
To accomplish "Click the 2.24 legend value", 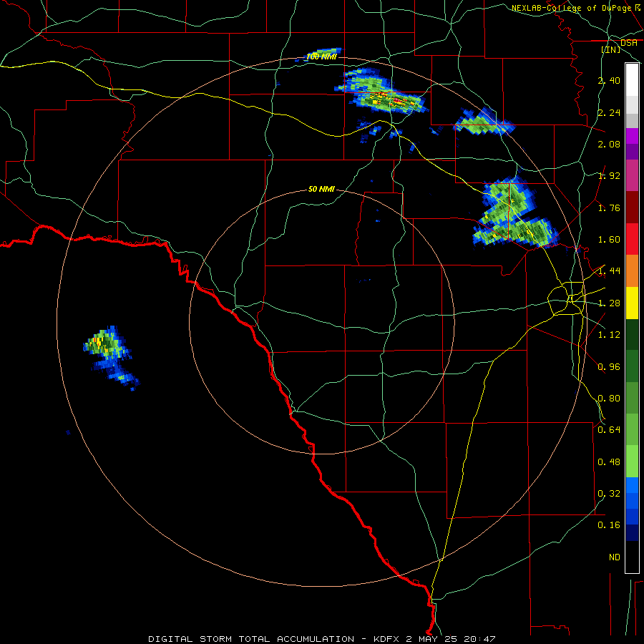I will [609, 112].
